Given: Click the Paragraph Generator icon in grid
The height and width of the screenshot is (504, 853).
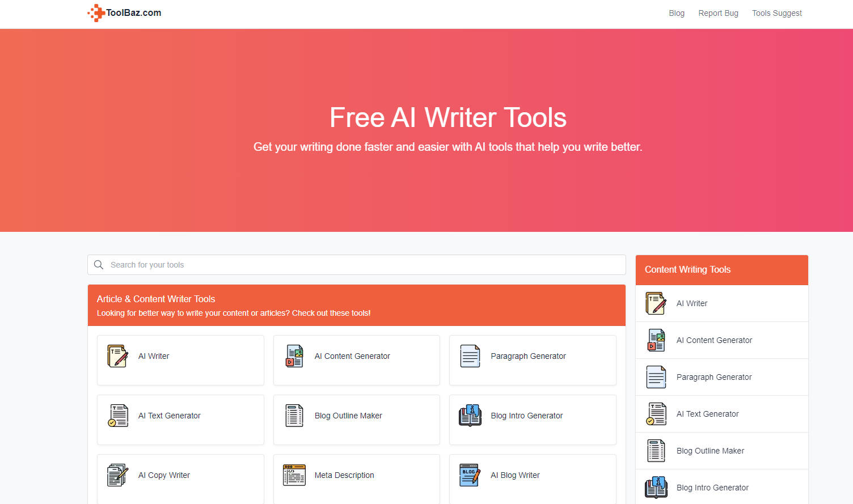Looking at the screenshot, I should click(470, 356).
